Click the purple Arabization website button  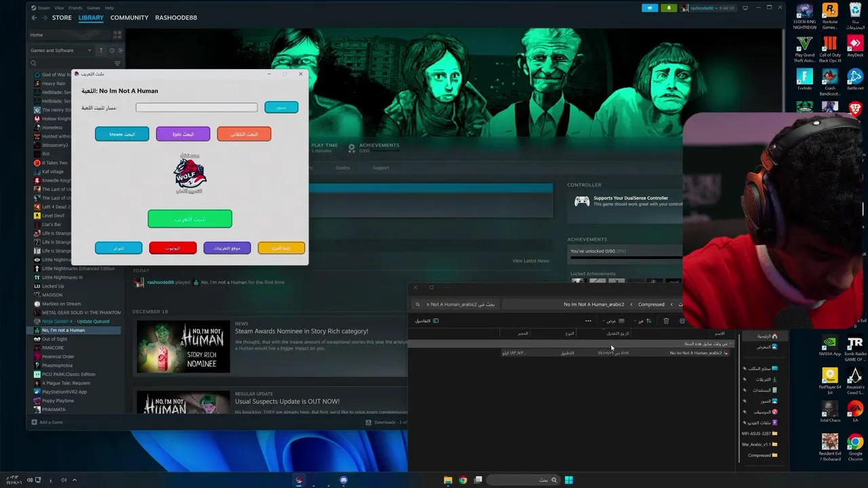point(227,248)
